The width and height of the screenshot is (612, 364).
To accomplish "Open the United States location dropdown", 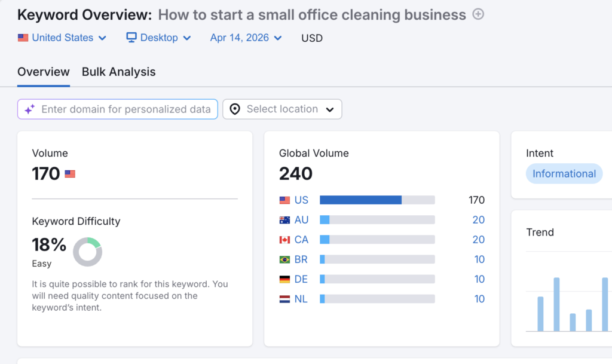I will click(x=62, y=37).
